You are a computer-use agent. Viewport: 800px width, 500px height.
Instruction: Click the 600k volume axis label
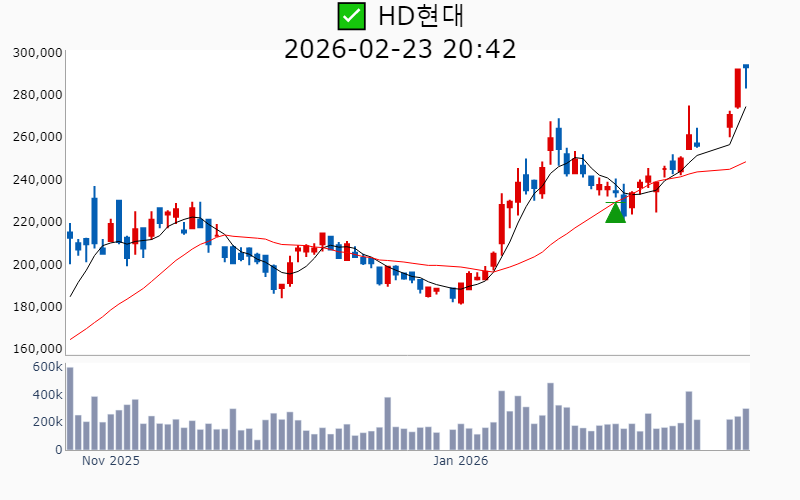tap(46, 367)
